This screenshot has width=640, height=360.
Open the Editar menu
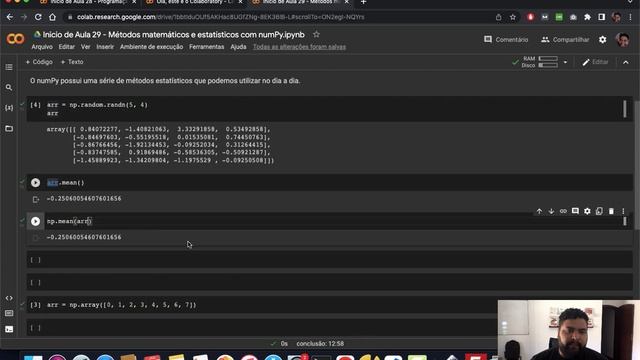(67, 47)
